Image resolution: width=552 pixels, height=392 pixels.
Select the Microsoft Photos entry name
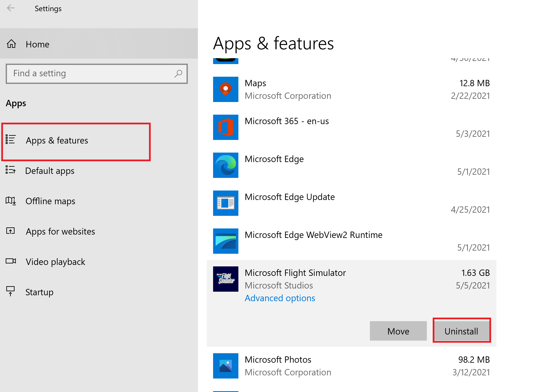click(x=278, y=360)
